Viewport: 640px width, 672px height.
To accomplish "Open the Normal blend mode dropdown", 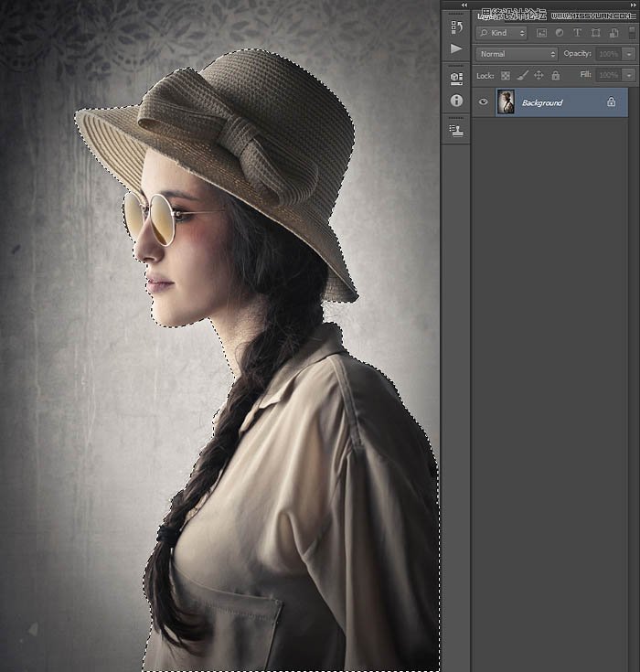I will [517, 54].
